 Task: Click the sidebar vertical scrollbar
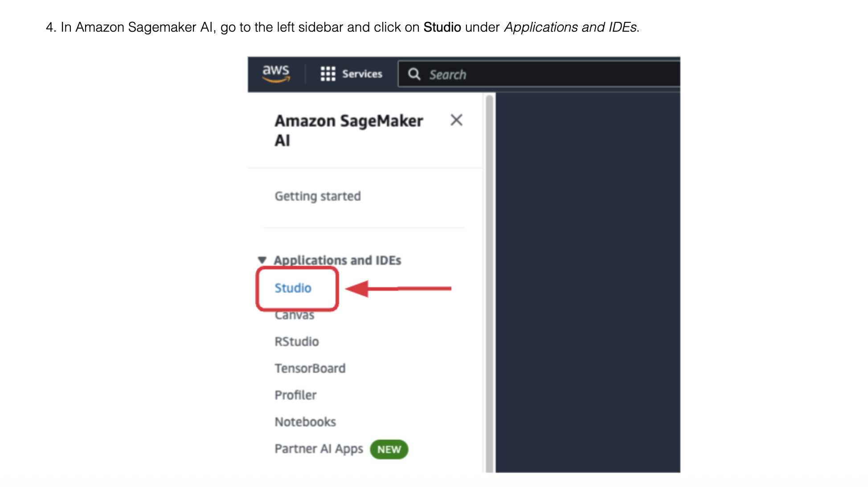pyautogui.click(x=490, y=283)
